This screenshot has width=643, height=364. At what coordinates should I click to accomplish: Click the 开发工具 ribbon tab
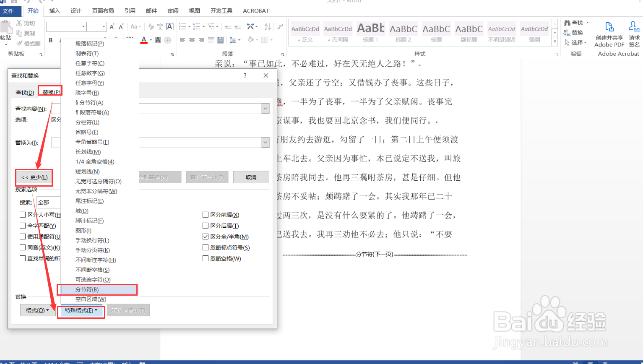click(221, 11)
